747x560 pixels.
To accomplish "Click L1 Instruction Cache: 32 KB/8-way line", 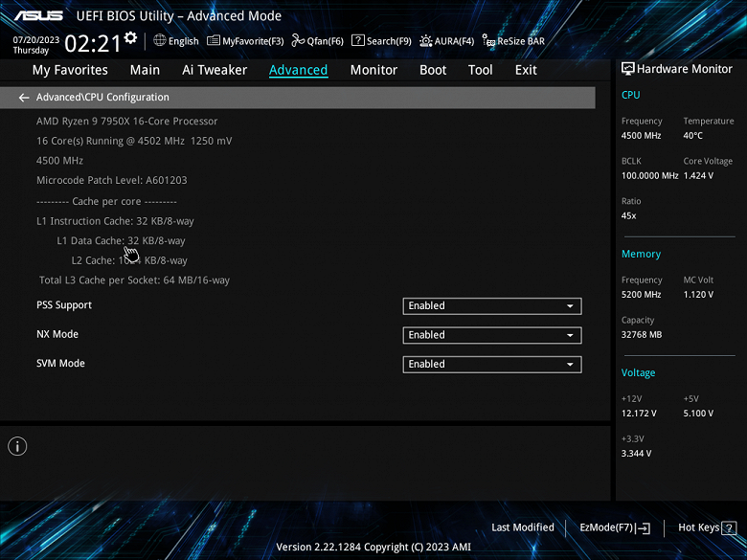I will (x=115, y=221).
